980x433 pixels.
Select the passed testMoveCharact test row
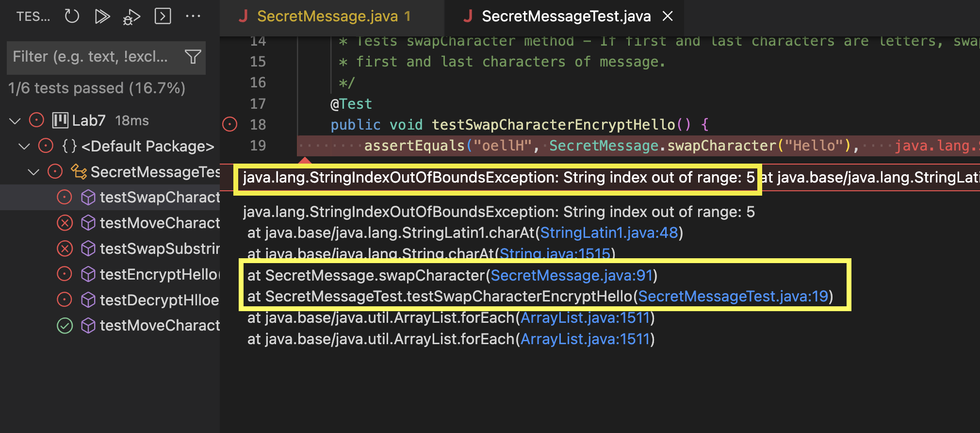coord(110,325)
